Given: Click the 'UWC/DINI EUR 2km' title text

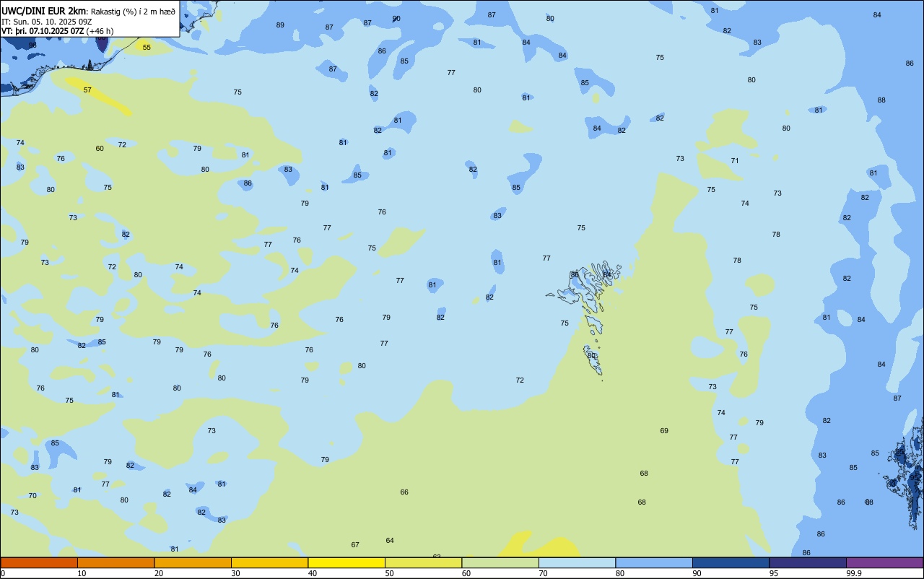Looking at the screenshot, I should pos(44,10).
